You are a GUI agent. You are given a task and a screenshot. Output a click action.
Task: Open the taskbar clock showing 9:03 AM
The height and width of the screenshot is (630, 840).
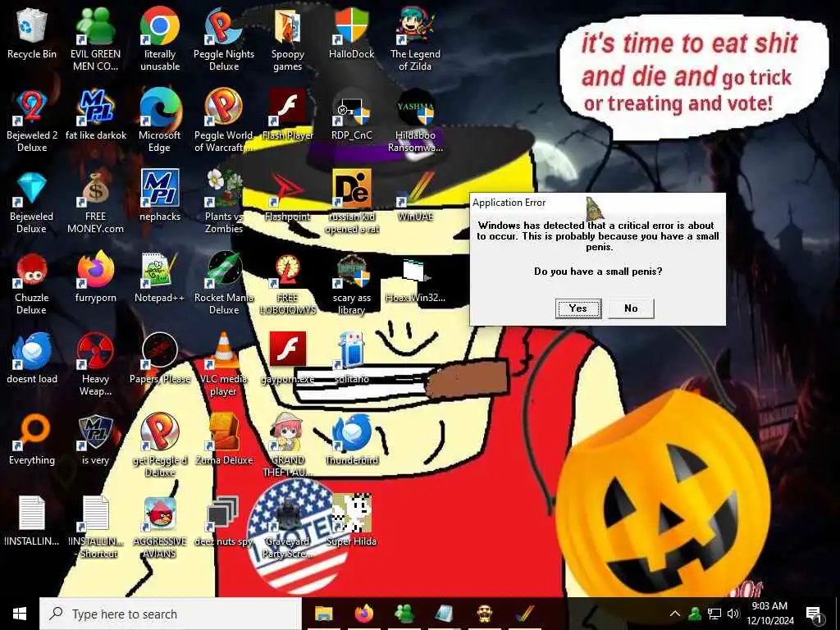(769, 614)
